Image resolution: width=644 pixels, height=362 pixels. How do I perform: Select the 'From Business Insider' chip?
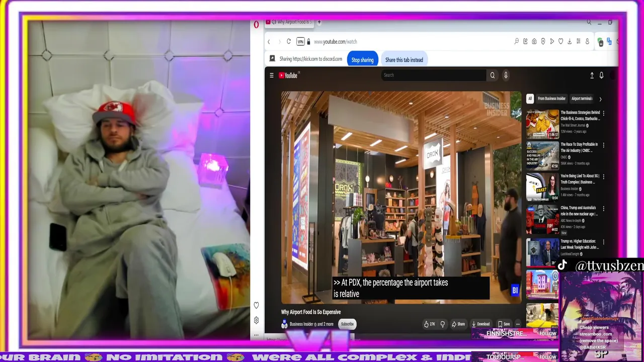[551, 99]
